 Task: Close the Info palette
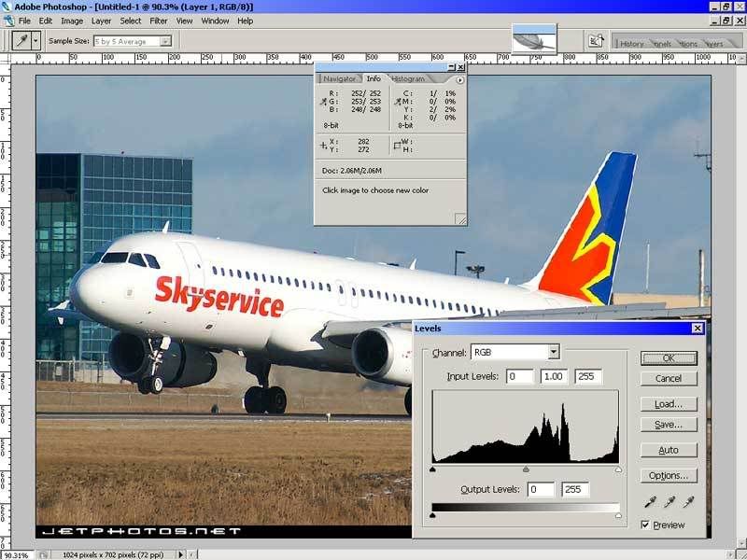[x=460, y=67]
